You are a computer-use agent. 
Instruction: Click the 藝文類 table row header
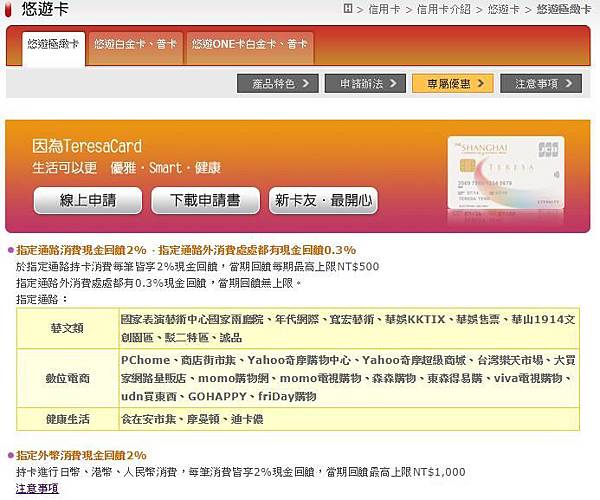[x=67, y=328]
